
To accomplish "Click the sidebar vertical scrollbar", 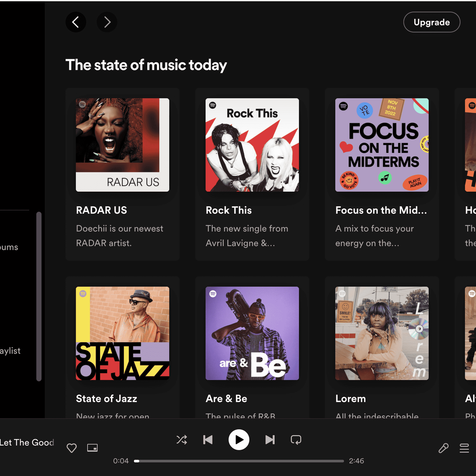I will point(39,296).
